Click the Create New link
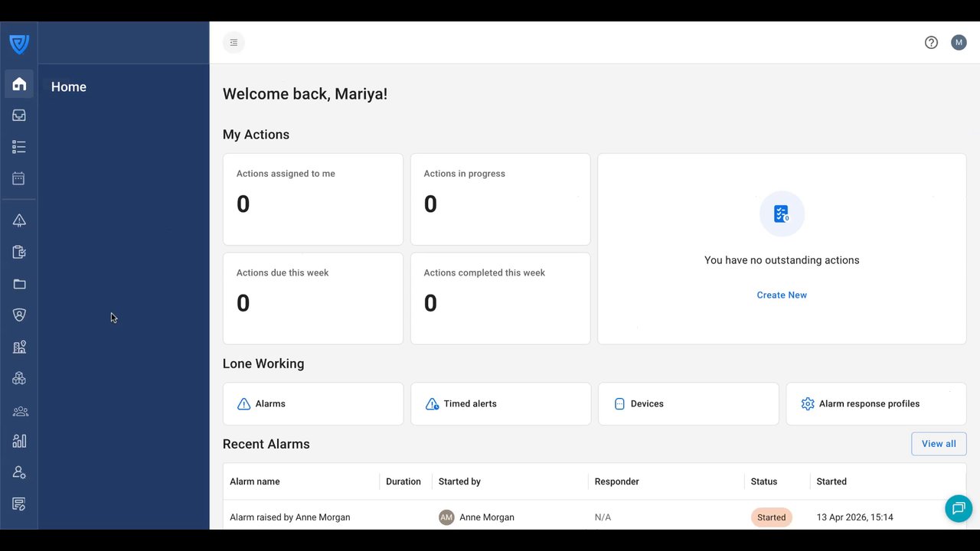This screenshot has width=980, height=551. coord(782,295)
